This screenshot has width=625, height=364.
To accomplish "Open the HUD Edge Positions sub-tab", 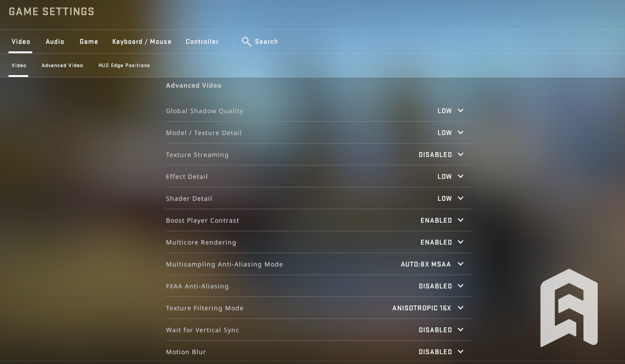I will [x=124, y=65].
